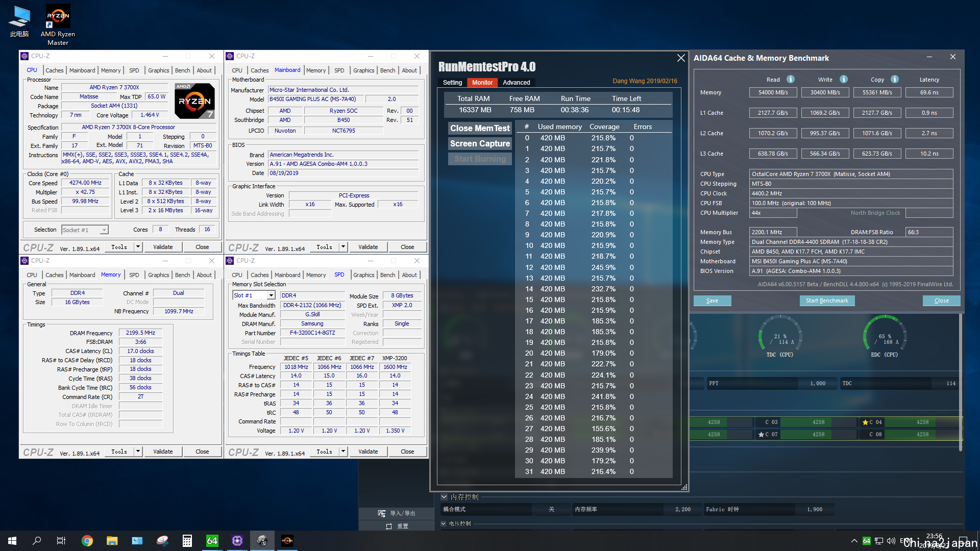Open taskbar search magnifier
Viewport: 980px width, 551px height.
click(37, 541)
